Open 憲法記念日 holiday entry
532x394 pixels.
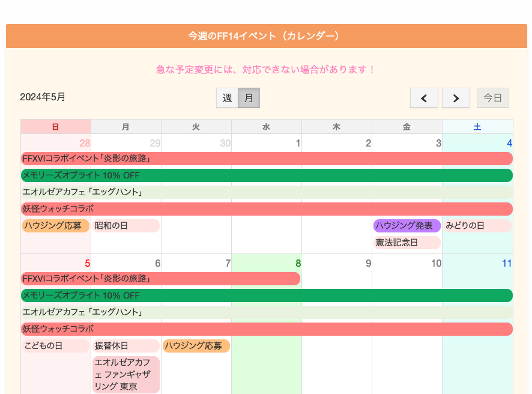coord(407,243)
